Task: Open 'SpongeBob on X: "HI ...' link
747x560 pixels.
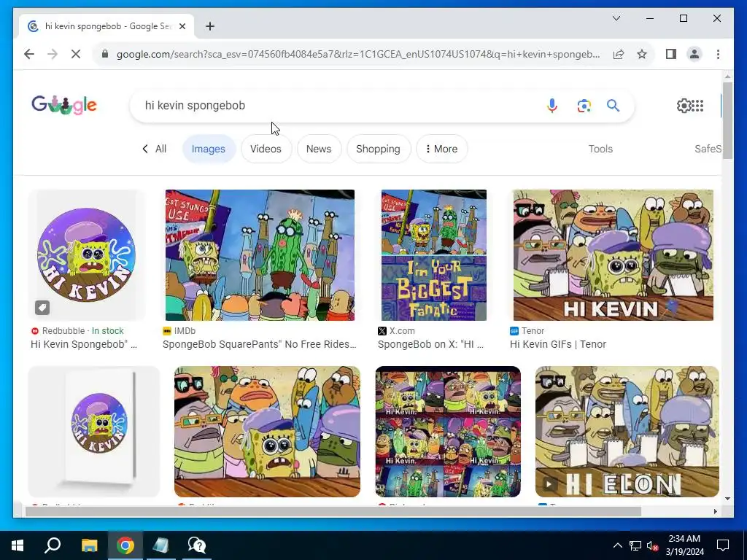Action: 430,344
